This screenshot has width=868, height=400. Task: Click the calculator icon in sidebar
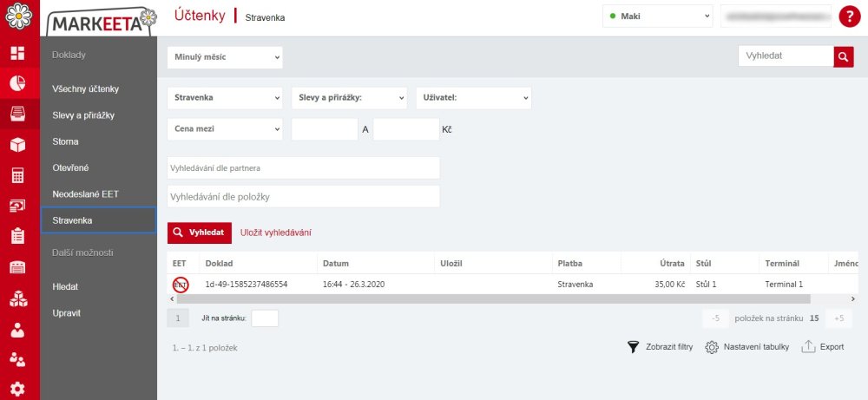pyautogui.click(x=17, y=175)
